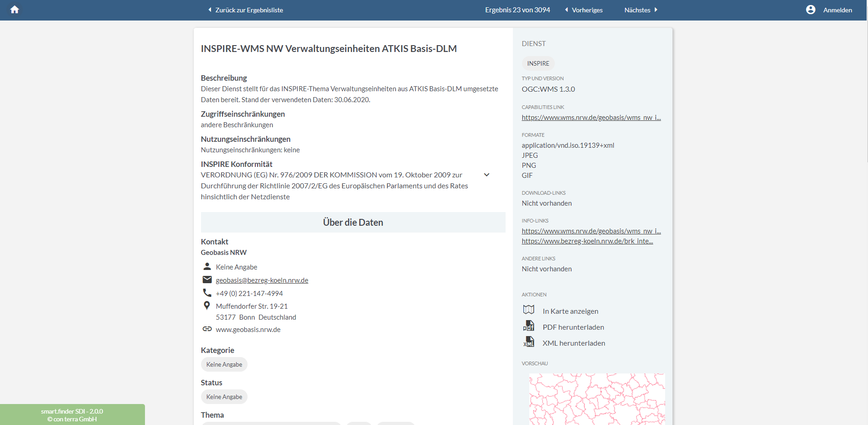Image resolution: width=868 pixels, height=425 pixels.
Task: Click Muffendorfer Str. 19-21 address text
Action: tap(252, 306)
